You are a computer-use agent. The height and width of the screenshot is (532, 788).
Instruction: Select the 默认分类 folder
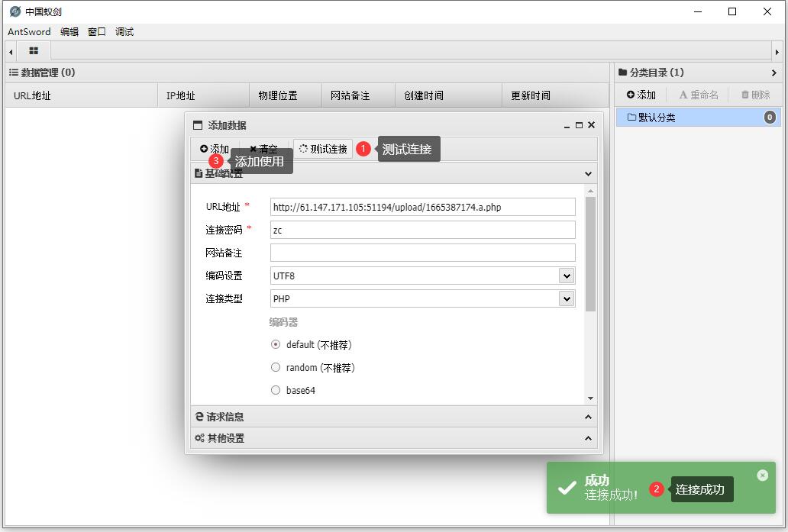pyautogui.click(x=699, y=117)
